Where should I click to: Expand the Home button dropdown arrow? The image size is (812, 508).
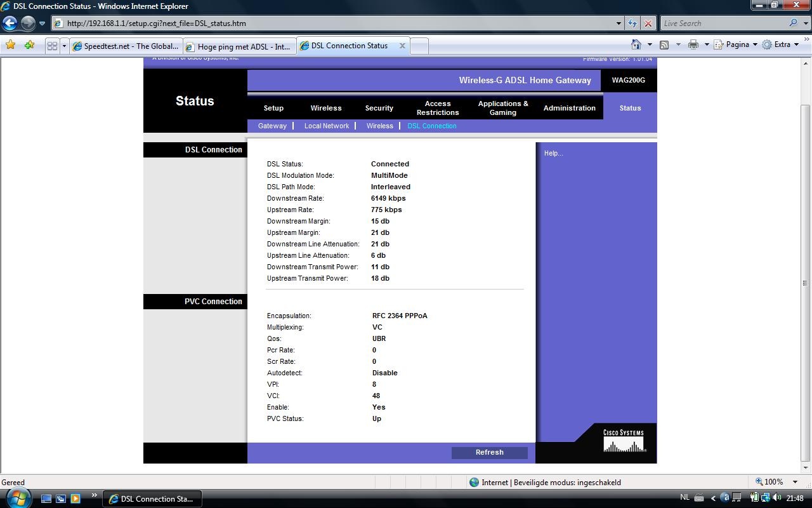coord(650,44)
